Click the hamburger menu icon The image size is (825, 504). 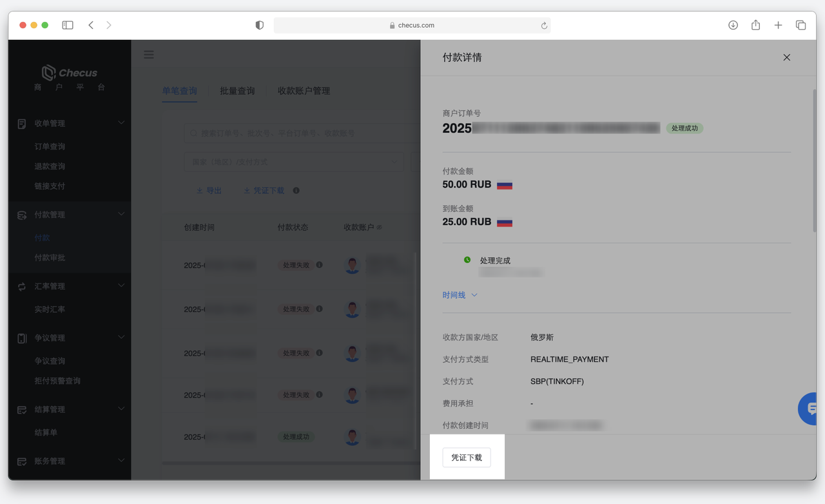point(149,55)
